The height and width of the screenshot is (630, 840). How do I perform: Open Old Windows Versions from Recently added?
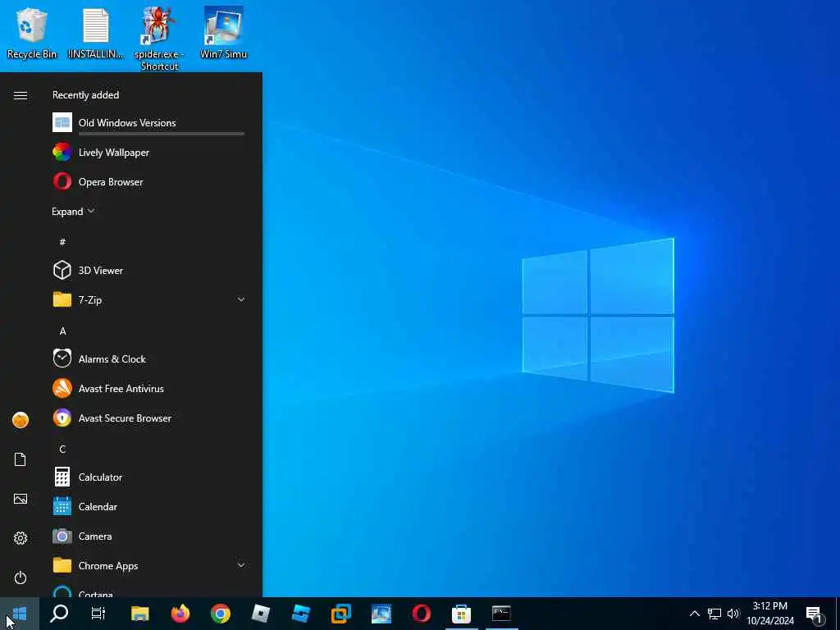tap(148, 123)
